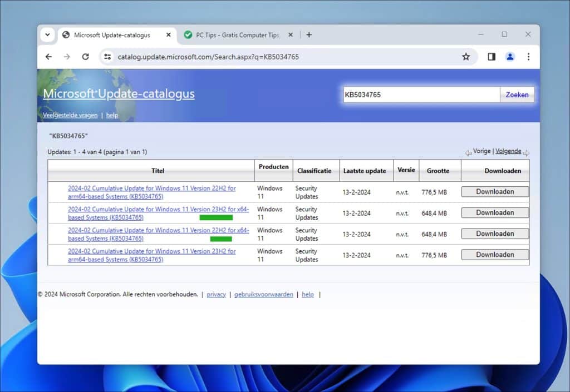The image size is (570, 392).
Task: Sort results by Versie column
Action: [406, 170]
